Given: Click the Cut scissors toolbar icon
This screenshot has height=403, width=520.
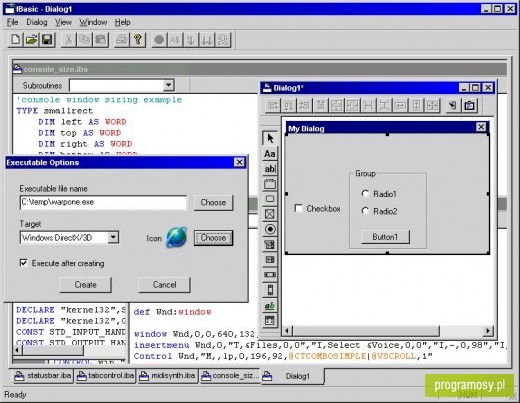Looking at the screenshot, I should coord(68,40).
